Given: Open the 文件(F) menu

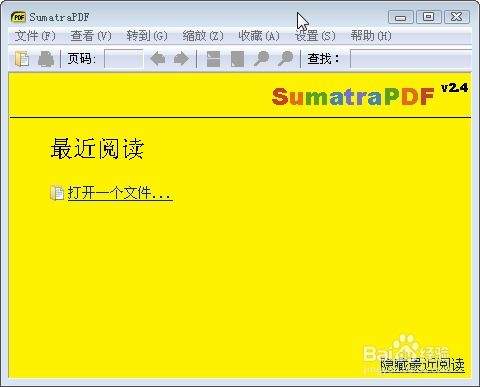Looking at the screenshot, I should (35, 36).
